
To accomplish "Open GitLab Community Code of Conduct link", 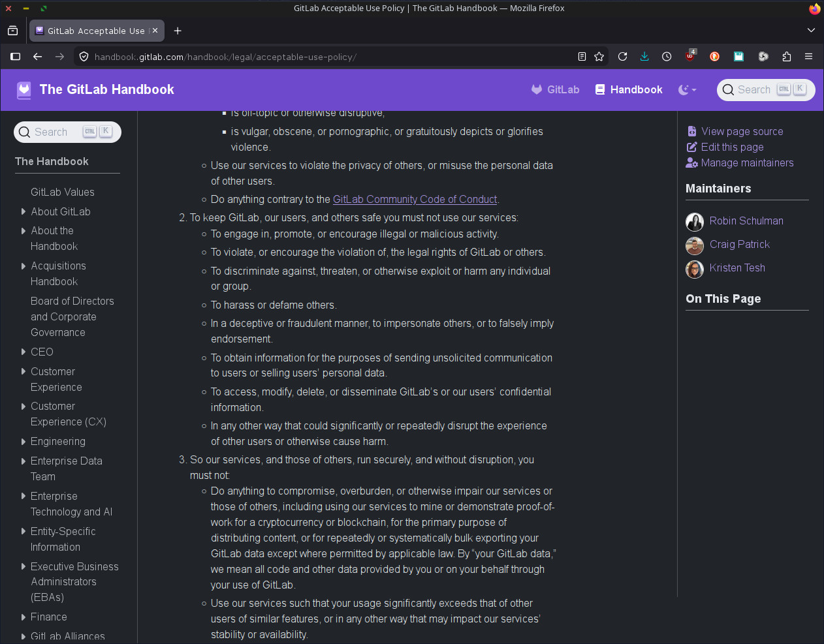I will click(415, 199).
